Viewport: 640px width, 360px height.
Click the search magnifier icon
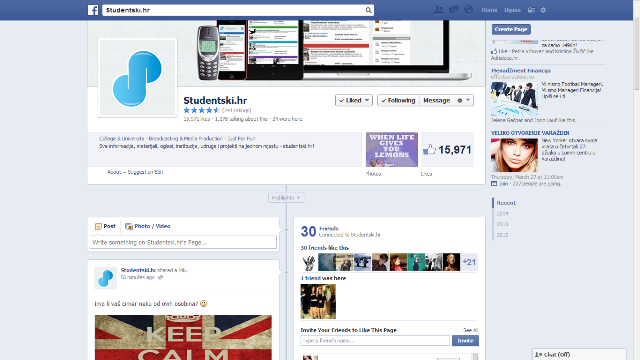[x=368, y=10]
